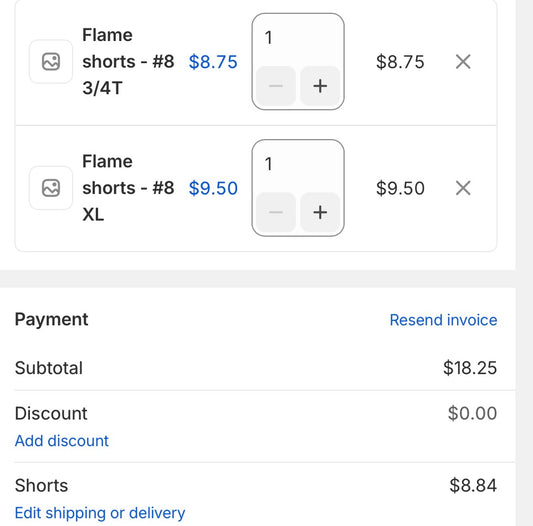Open product thumbnail for Flame shorts XL
Image resolution: width=533 pixels, height=526 pixels.
51,188
